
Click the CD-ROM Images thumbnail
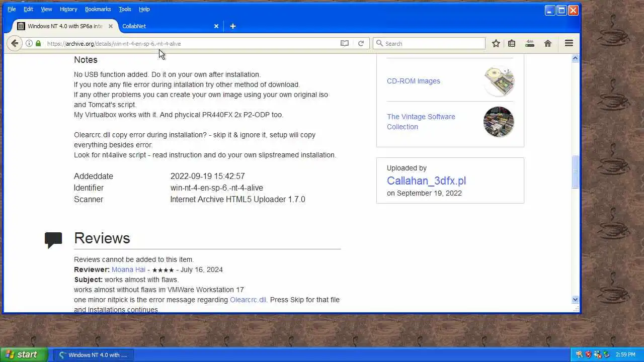click(499, 81)
